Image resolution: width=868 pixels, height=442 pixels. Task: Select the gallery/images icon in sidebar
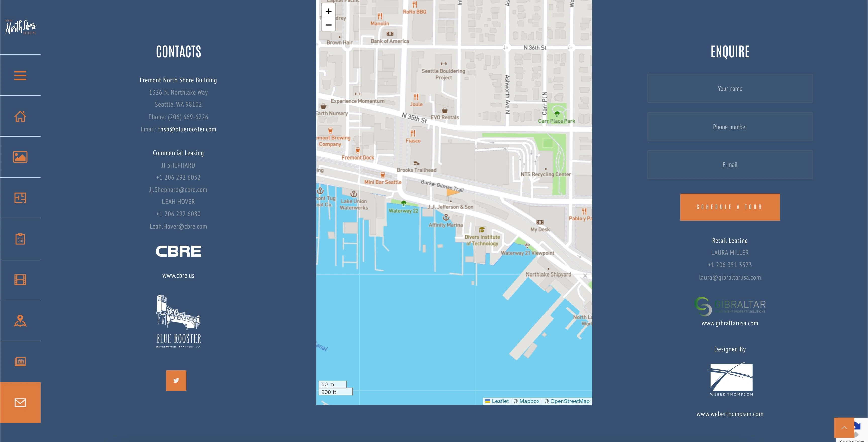20,157
